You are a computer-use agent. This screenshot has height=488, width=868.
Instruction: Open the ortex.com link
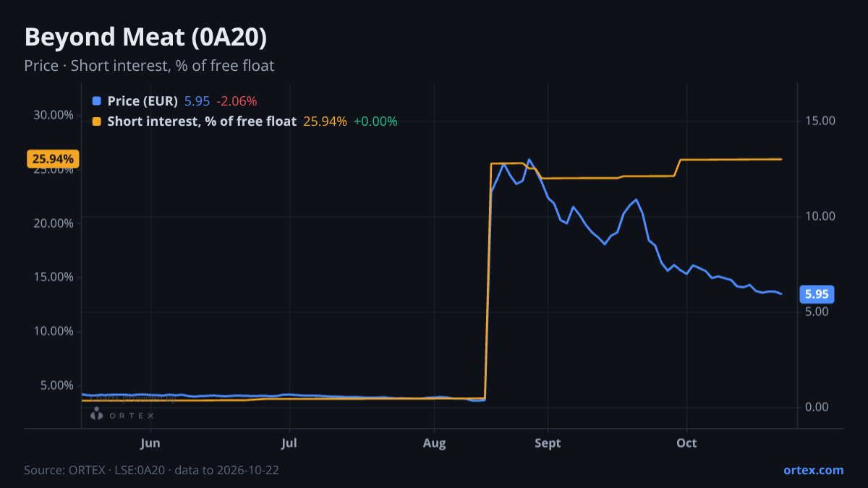point(813,470)
